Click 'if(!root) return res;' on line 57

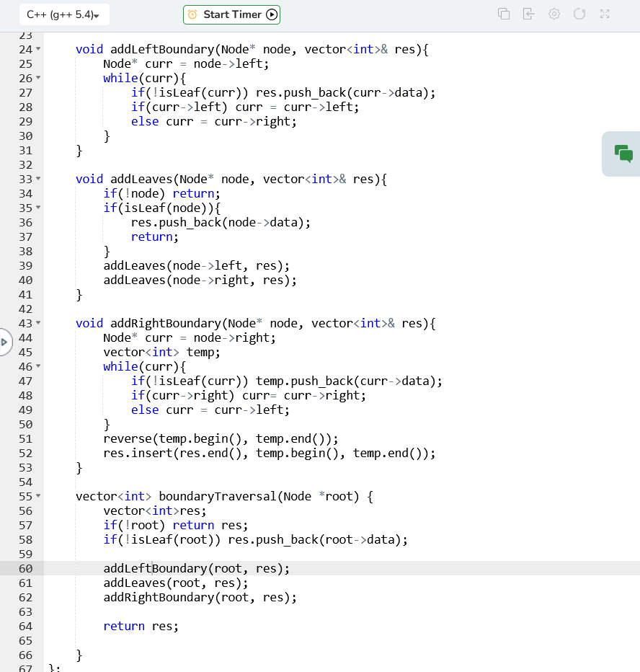176,526
